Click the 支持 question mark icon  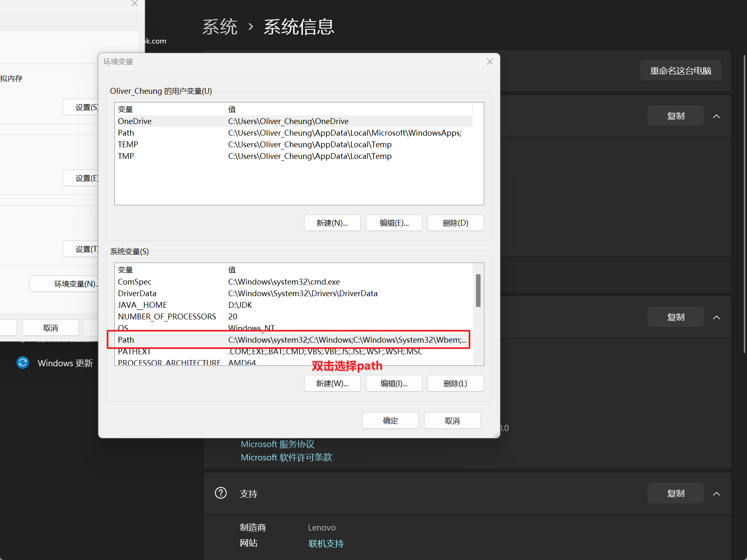(x=221, y=493)
